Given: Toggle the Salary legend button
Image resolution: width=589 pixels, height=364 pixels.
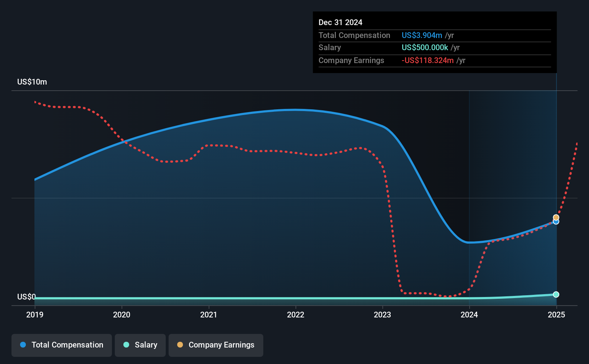Looking at the screenshot, I should coord(140,345).
